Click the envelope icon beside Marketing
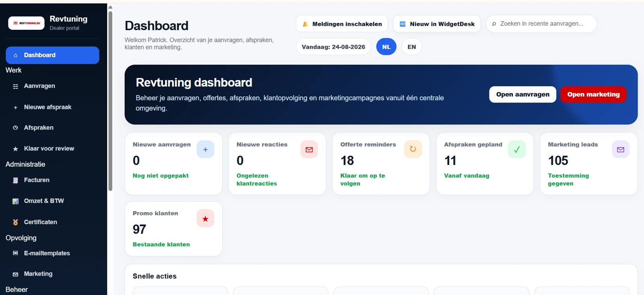Screen dimensions: 644x295 click(16, 274)
